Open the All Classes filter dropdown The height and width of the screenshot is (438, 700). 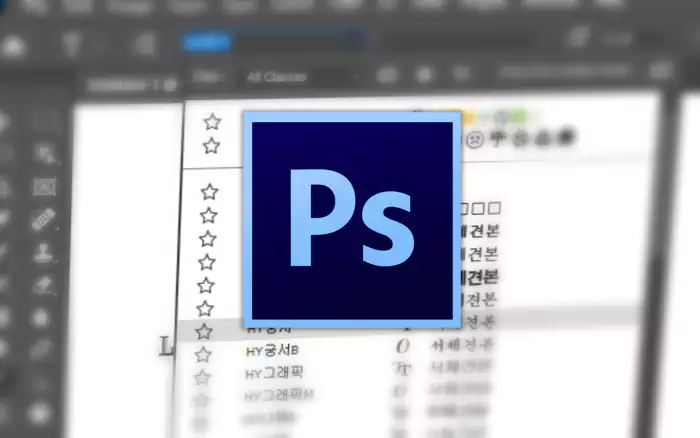click(x=302, y=77)
